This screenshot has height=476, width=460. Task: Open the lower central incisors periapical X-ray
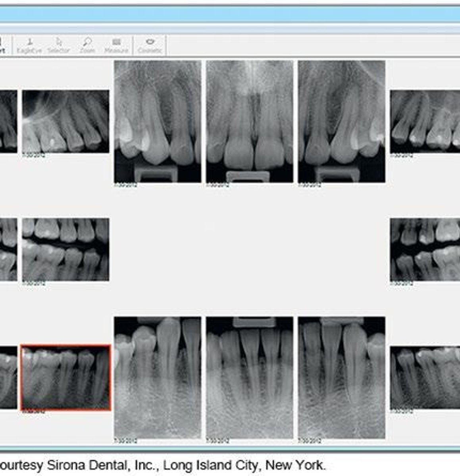[250, 377]
